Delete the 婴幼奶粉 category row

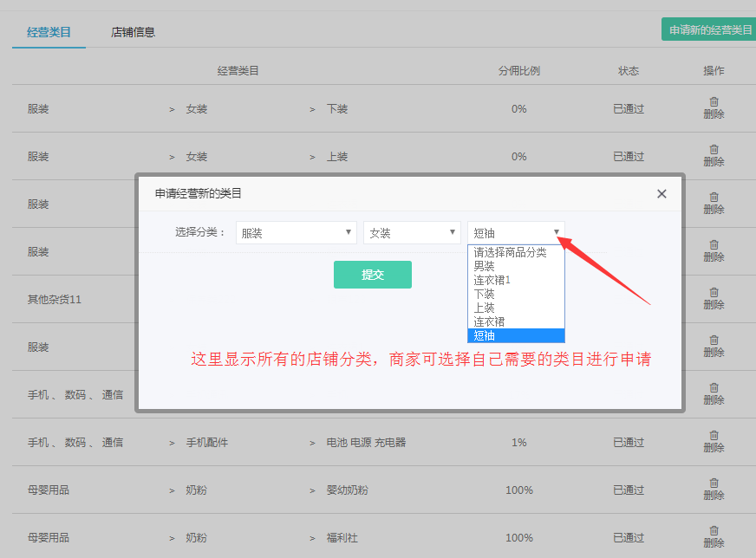(714, 490)
